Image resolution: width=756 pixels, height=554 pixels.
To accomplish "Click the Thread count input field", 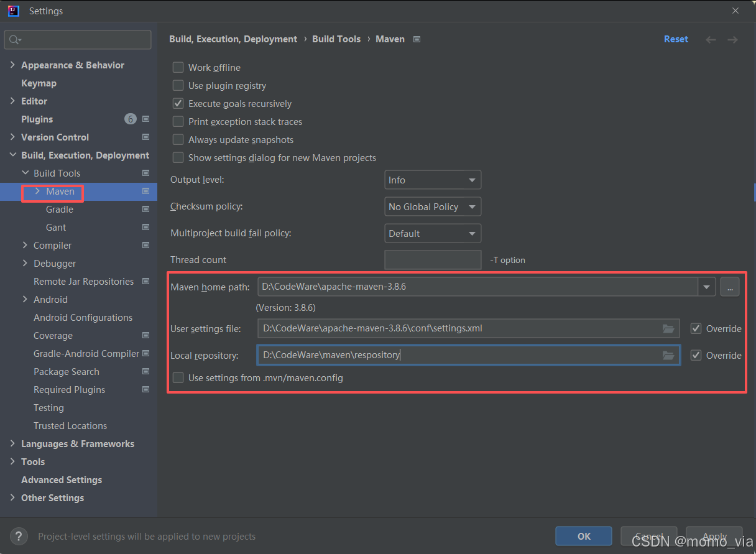I will click(x=433, y=260).
